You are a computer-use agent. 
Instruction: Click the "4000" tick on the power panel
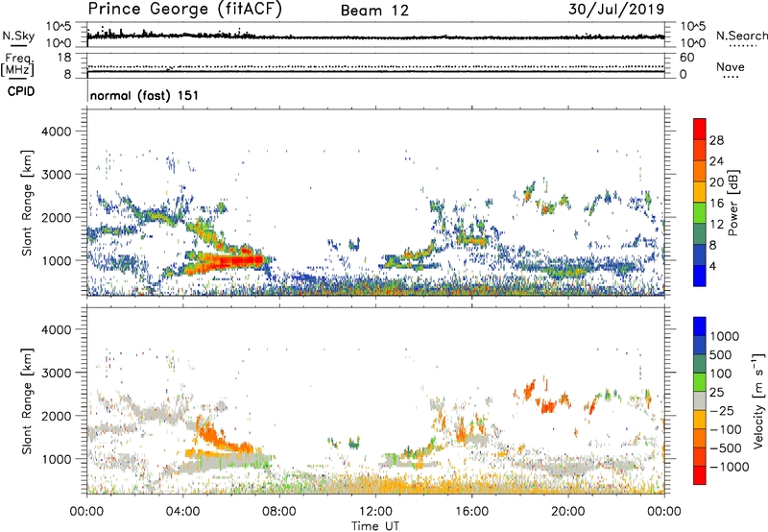tap(57, 132)
